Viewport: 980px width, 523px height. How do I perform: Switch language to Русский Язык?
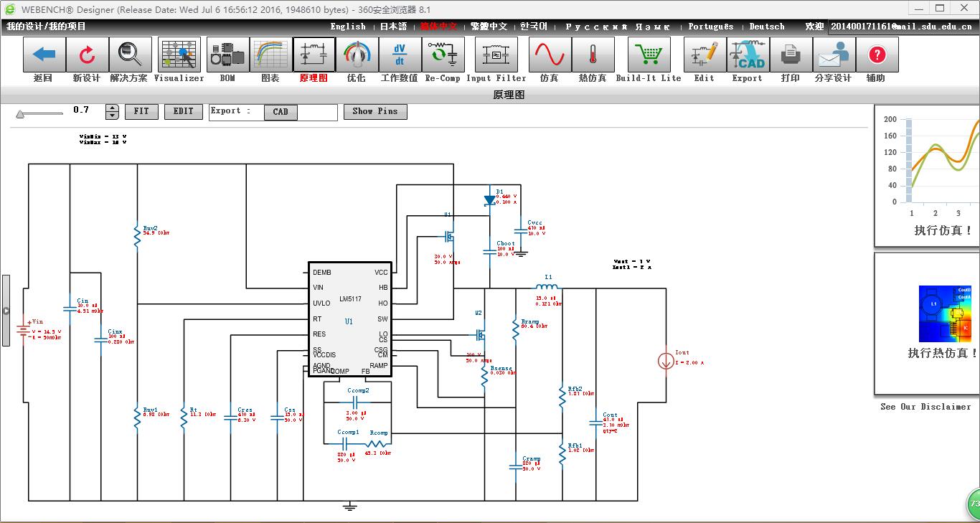(618, 27)
